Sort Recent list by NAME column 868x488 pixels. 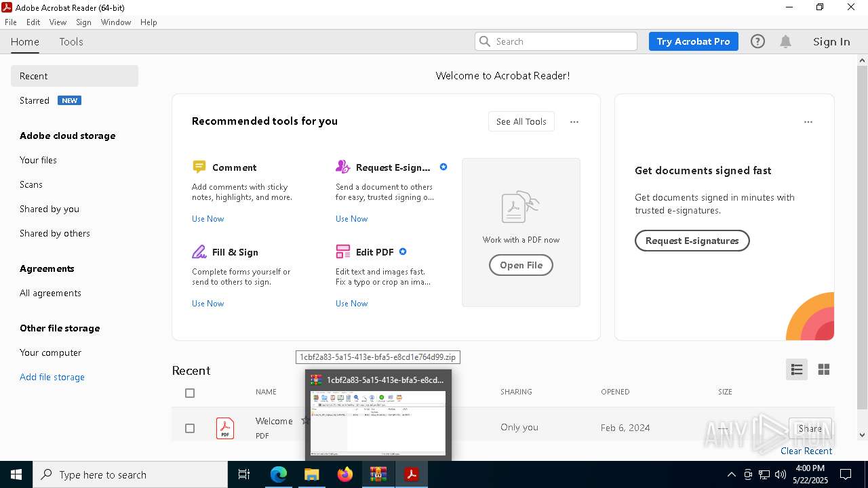[x=266, y=392]
